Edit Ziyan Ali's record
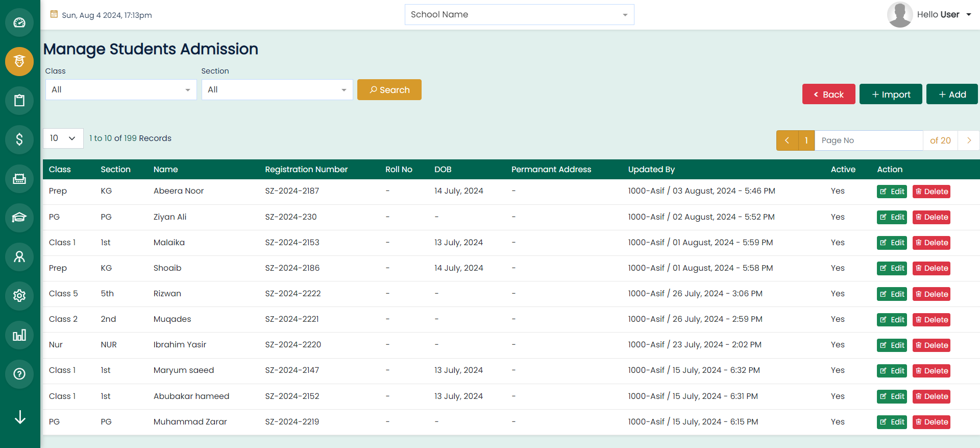 [892, 217]
